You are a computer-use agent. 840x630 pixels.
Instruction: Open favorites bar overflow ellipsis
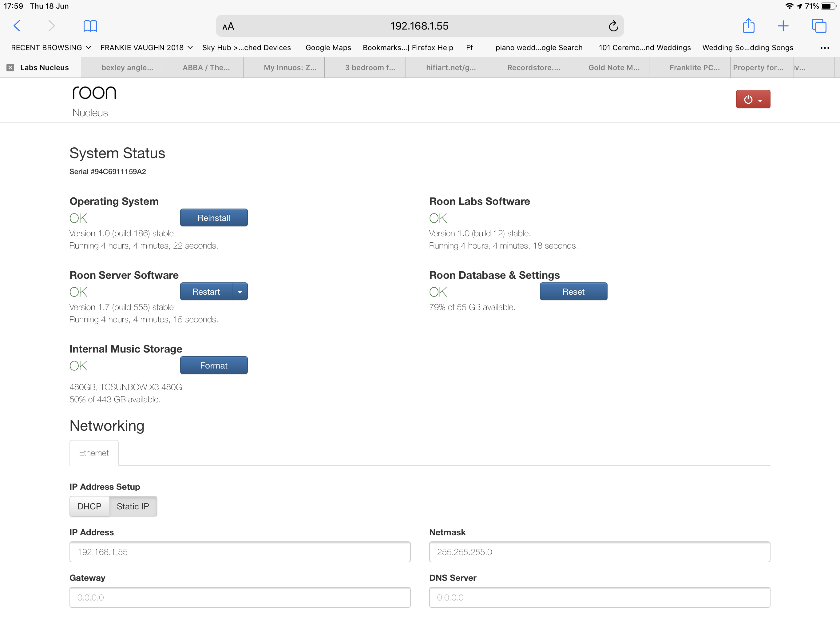coord(825,47)
